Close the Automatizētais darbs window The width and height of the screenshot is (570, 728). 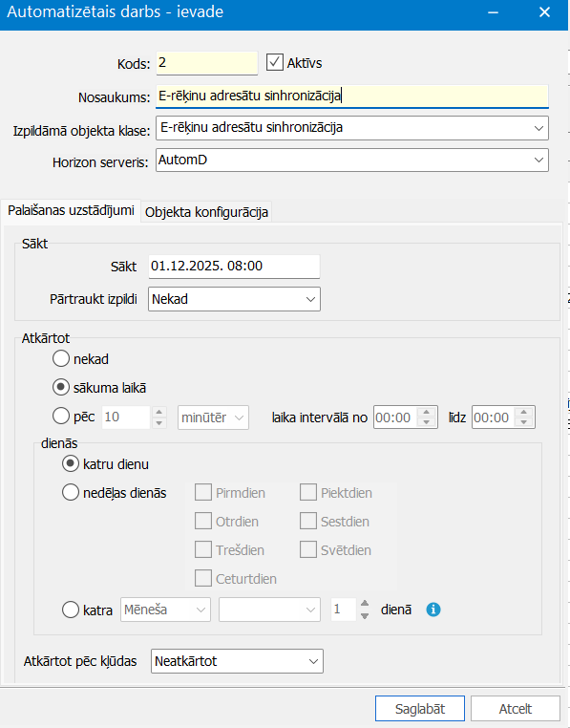tap(544, 12)
